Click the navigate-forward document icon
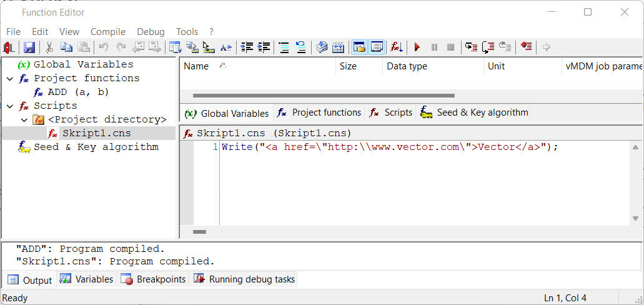The height and width of the screenshot is (305, 644). tap(155, 47)
